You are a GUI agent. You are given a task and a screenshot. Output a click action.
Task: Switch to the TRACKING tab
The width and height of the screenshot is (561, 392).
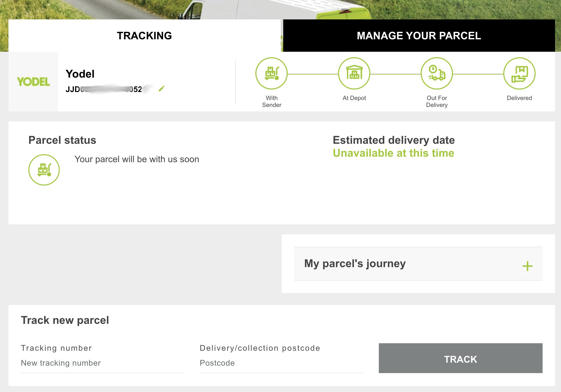click(x=144, y=36)
